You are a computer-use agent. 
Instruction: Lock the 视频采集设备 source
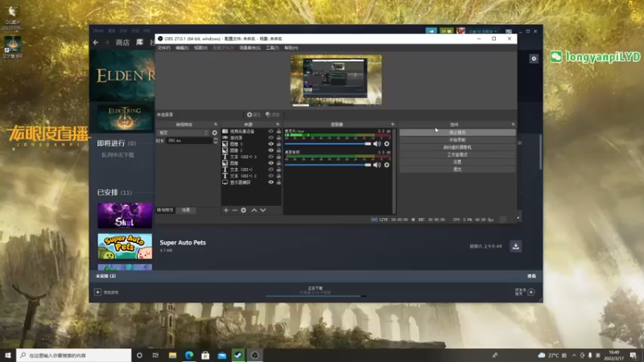pyautogui.click(x=279, y=131)
